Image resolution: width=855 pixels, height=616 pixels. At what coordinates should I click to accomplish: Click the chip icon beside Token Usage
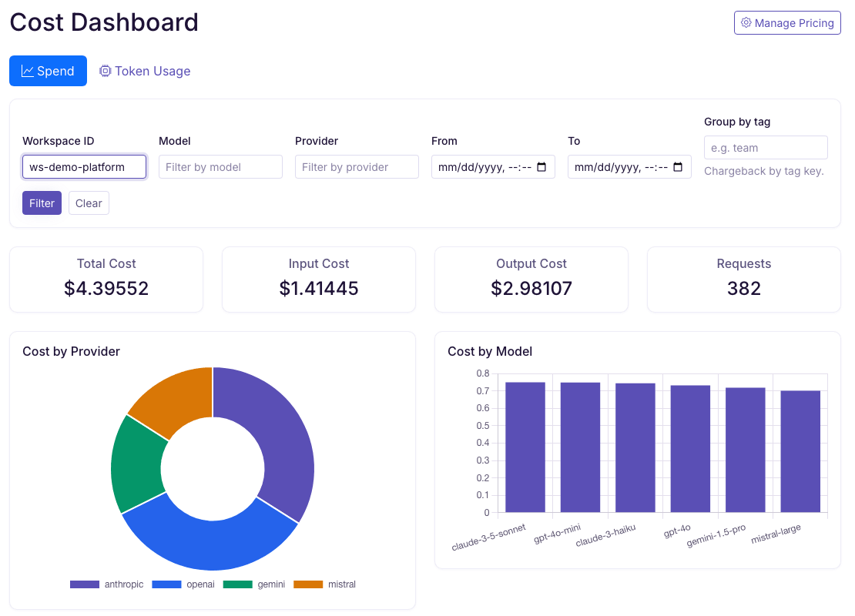click(x=106, y=71)
